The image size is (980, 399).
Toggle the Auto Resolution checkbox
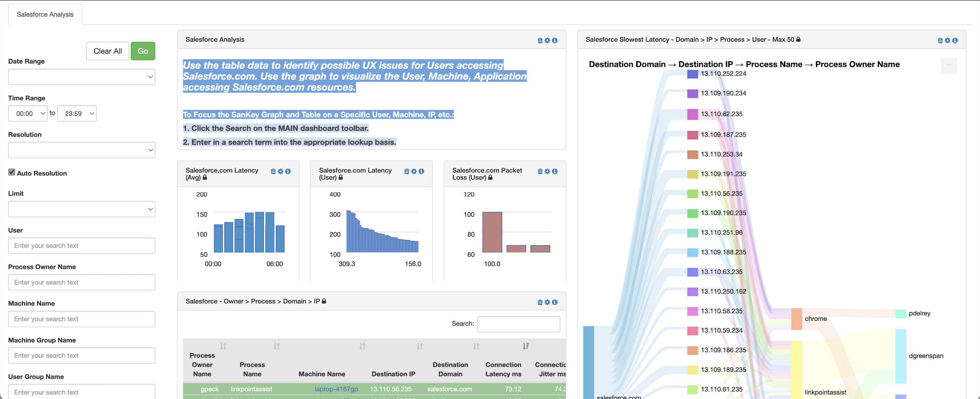pyautogui.click(x=12, y=173)
